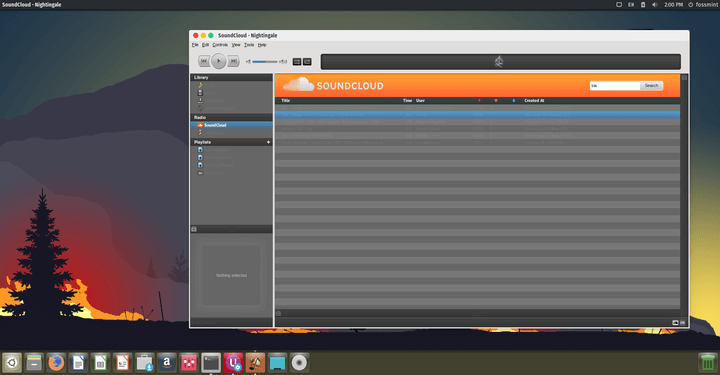Open Downloads item in Library

point(231,101)
